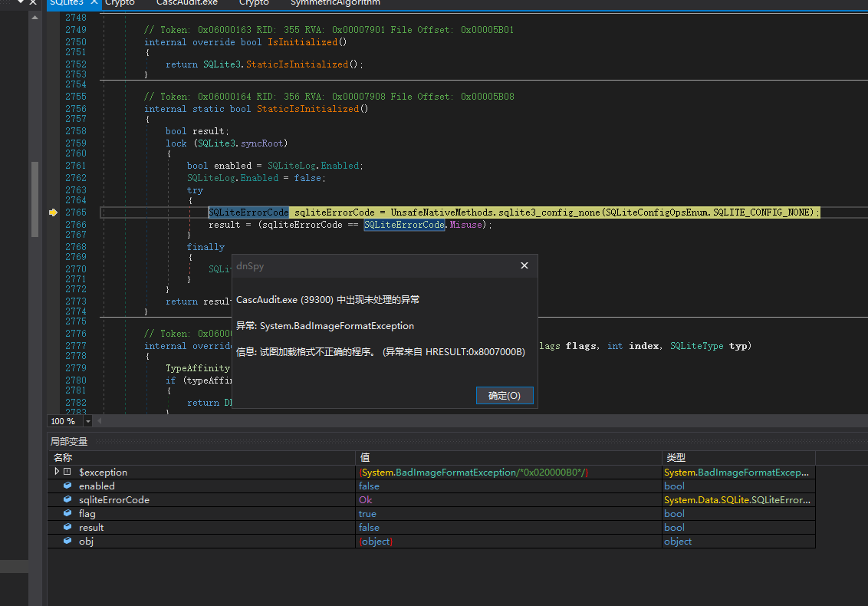Click the StaticIsInitialized call on line 2752
This screenshot has height=606, width=868.
coord(297,64)
